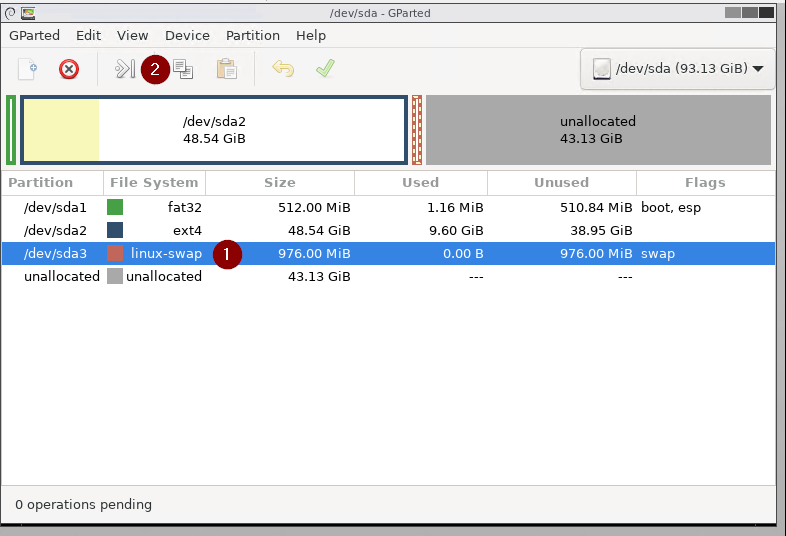Image resolution: width=786 pixels, height=536 pixels.
Task: Open the /dev/sda device selector dropdown
Action: [678, 69]
